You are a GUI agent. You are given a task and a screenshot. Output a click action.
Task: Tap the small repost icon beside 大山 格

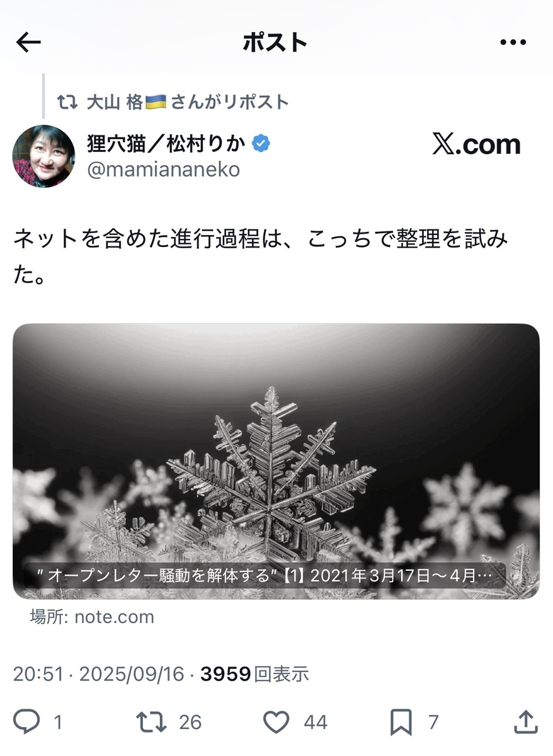coord(67,102)
